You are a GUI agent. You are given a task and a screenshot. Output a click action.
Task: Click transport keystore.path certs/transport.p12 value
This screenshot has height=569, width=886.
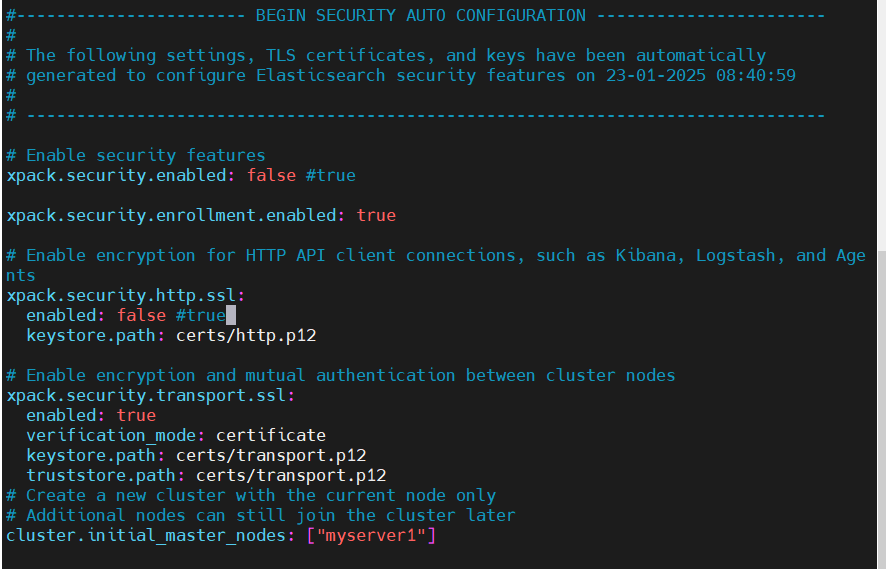(271, 455)
